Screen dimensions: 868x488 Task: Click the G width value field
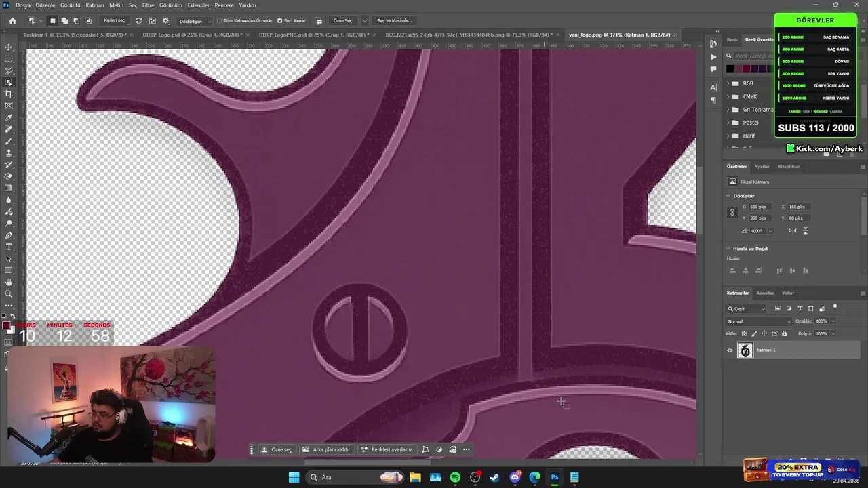761,207
